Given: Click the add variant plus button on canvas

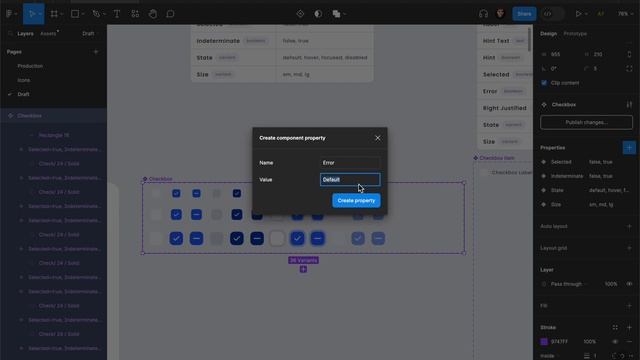Looking at the screenshot, I should tap(303, 269).
